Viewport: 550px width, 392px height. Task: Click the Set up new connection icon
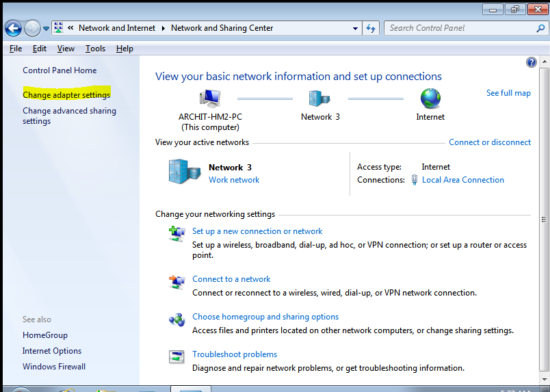click(176, 234)
